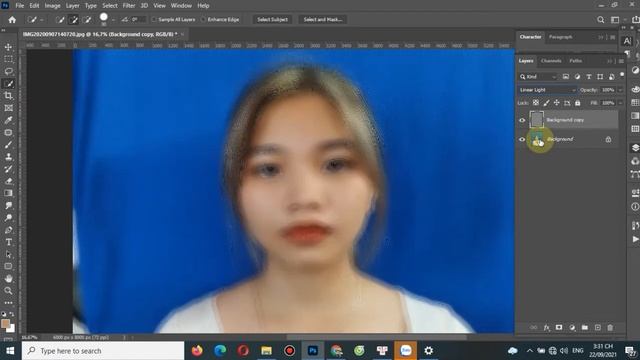Hide the Background layer via eye icon

pos(522,140)
